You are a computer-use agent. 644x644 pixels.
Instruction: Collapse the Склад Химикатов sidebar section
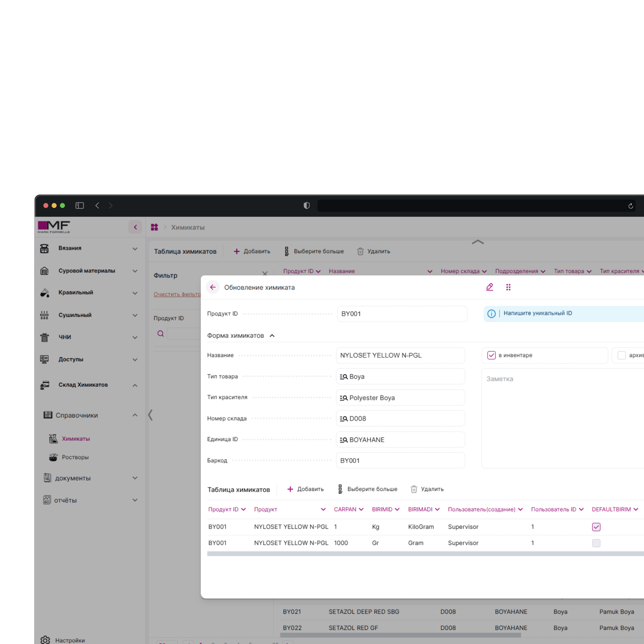click(x=135, y=385)
